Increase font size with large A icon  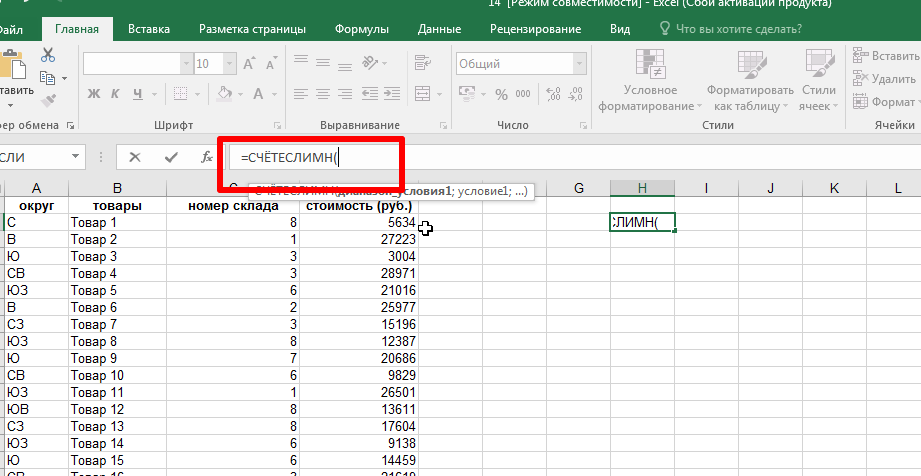pos(249,63)
